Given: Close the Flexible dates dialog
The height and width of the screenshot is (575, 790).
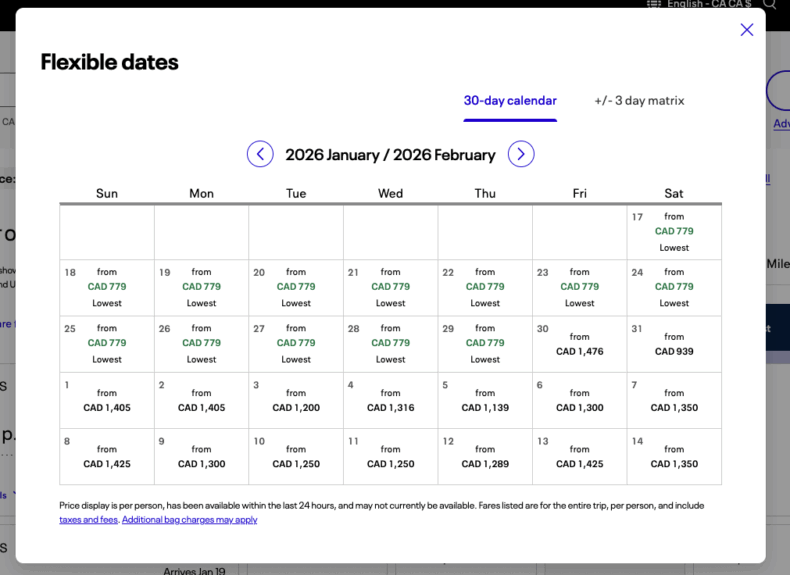Looking at the screenshot, I should click(747, 30).
